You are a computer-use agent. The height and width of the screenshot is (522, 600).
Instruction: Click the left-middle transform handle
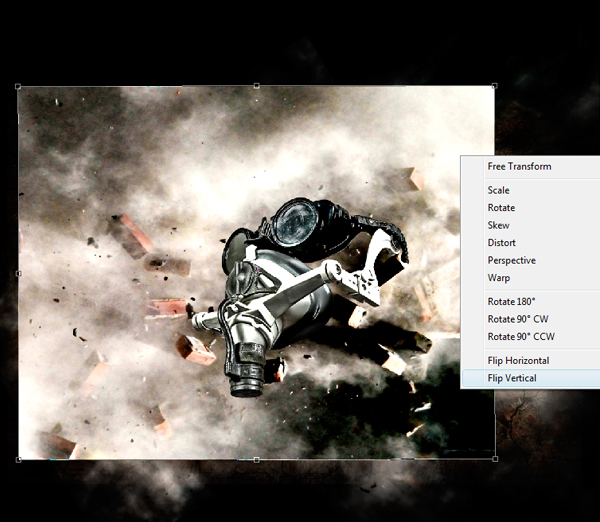point(18,273)
